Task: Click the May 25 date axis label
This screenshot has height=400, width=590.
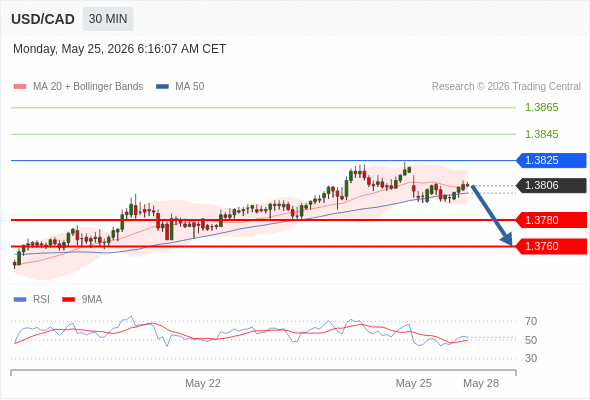Action: pos(414,383)
